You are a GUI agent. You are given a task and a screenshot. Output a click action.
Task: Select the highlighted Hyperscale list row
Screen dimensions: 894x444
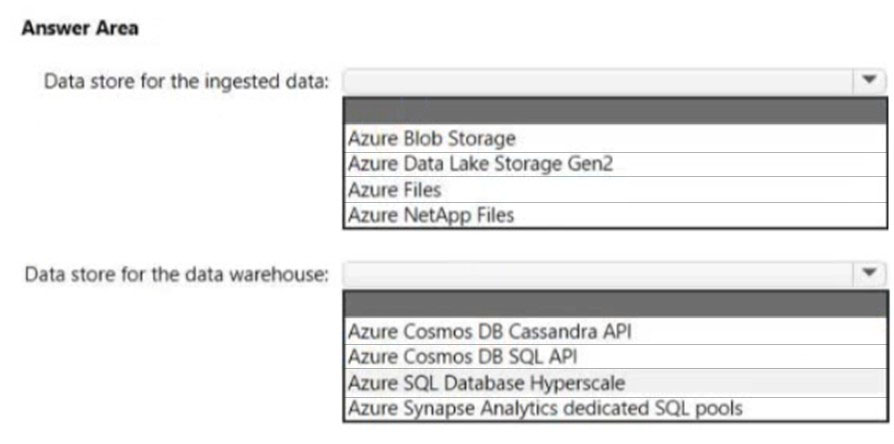point(615,382)
